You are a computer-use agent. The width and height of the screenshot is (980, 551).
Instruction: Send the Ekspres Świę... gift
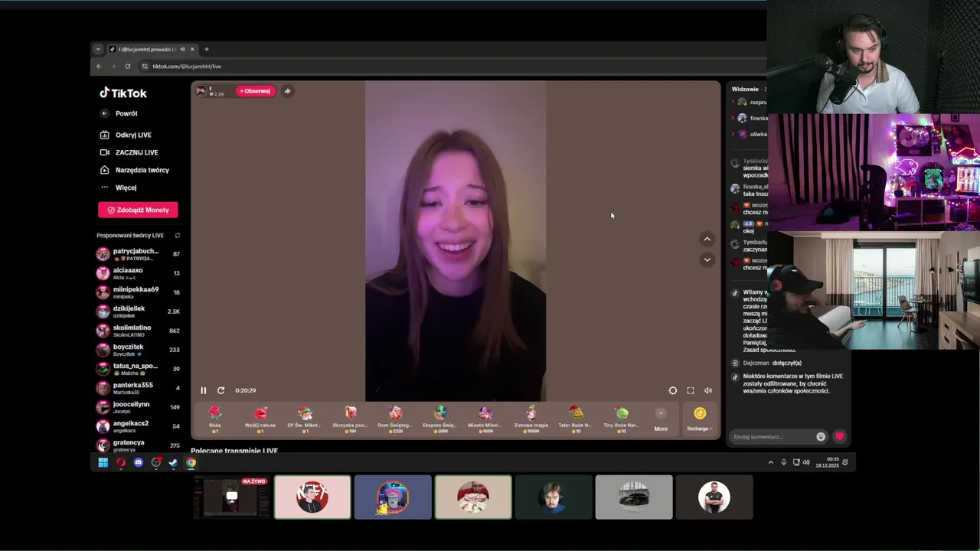coord(440,419)
